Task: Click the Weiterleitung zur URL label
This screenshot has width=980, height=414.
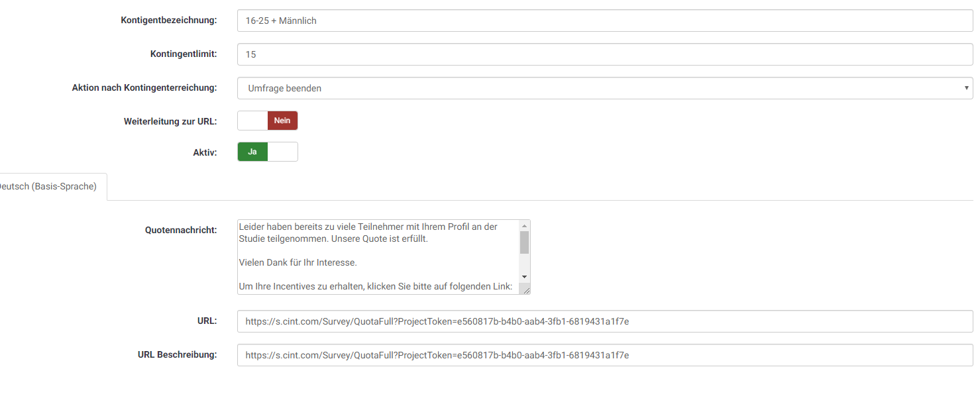Action: coord(170,122)
